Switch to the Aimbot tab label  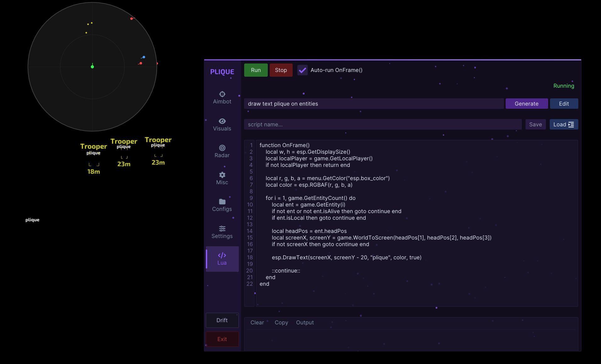(x=222, y=102)
